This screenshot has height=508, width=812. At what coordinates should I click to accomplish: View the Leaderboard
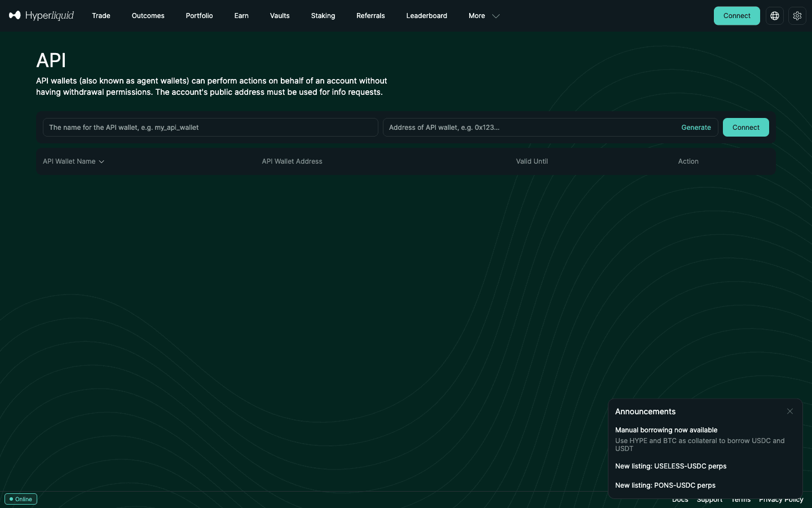point(426,16)
